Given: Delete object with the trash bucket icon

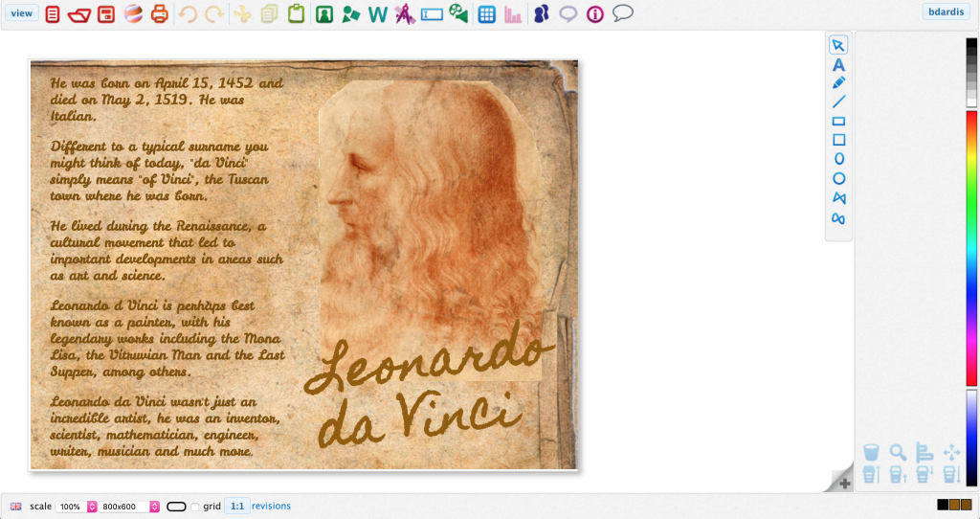Looking at the screenshot, I should [871, 451].
